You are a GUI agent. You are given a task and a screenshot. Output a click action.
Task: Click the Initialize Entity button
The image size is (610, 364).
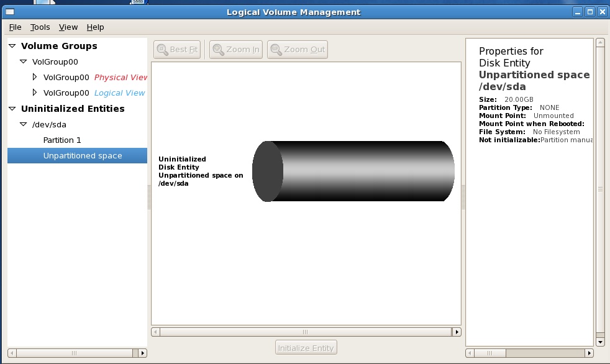pos(306,347)
